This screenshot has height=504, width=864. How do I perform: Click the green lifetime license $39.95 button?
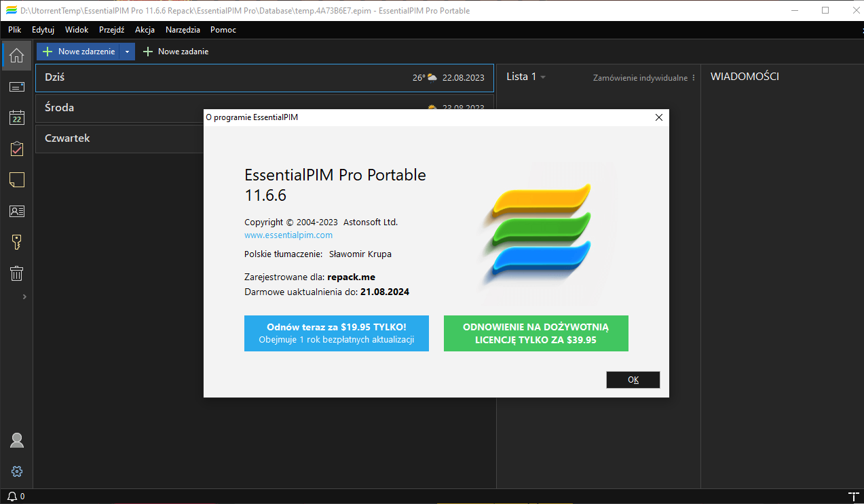pyautogui.click(x=536, y=333)
